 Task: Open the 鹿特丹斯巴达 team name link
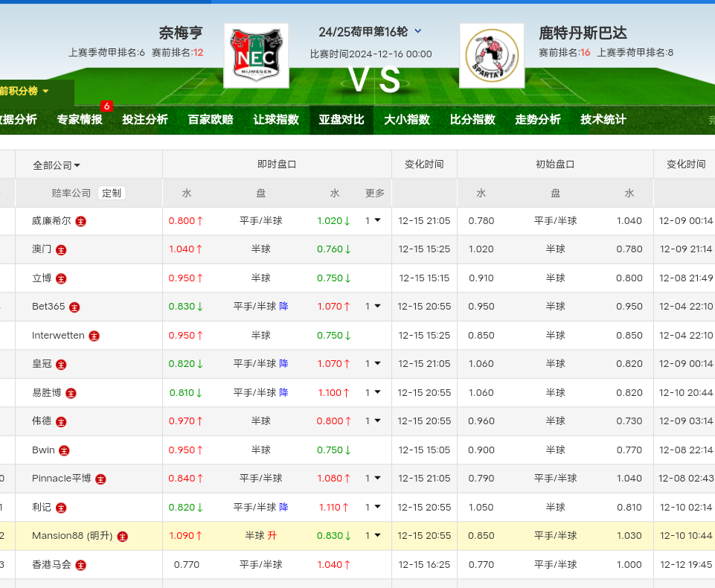point(583,33)
